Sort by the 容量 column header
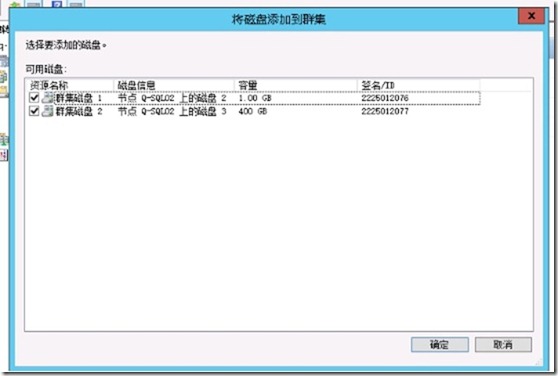Screen dimensions: 558x376 (295, 85)
